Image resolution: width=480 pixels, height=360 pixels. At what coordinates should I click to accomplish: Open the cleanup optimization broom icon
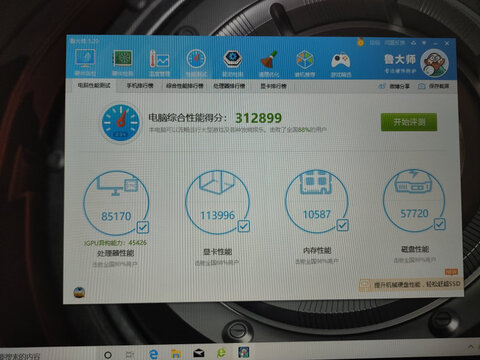pyautogui.click(x=269, y=63)
